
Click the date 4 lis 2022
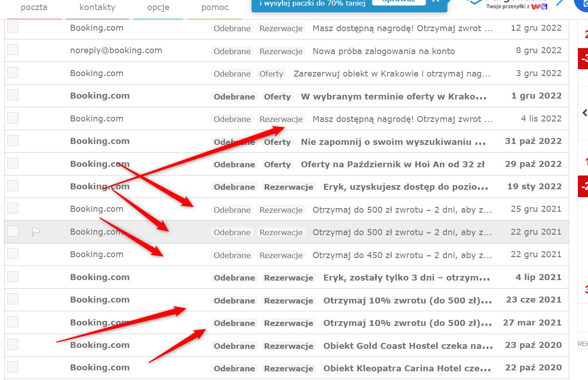tap(541, 119)
